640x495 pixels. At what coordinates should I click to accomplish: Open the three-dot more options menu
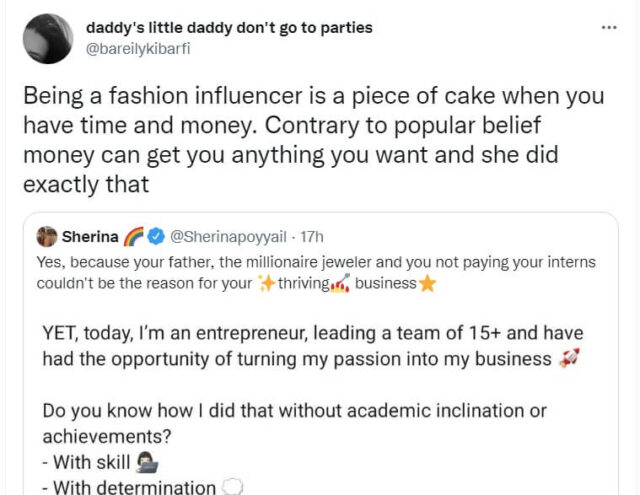pos(609,27)
